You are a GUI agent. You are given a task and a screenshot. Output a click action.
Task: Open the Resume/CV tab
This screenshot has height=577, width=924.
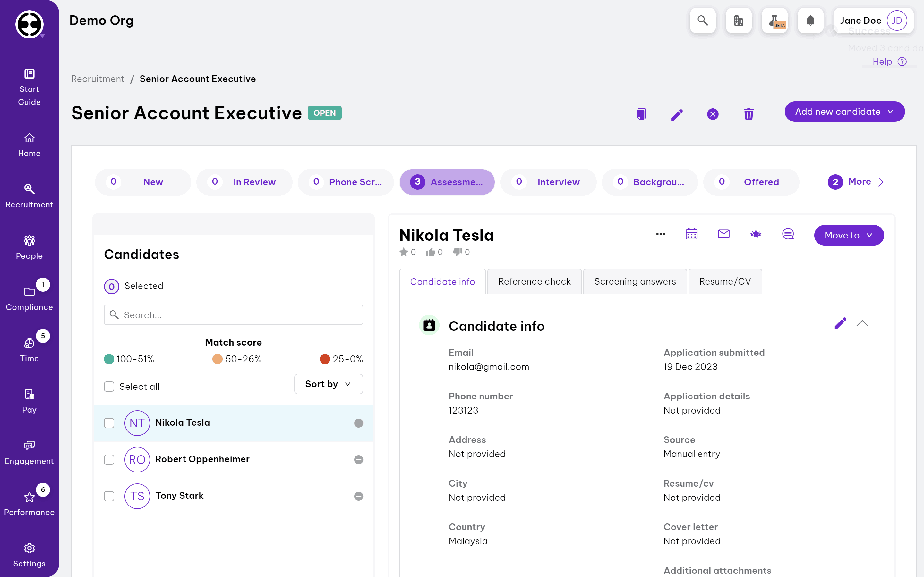pyautogui.click(x=724, y=282)
